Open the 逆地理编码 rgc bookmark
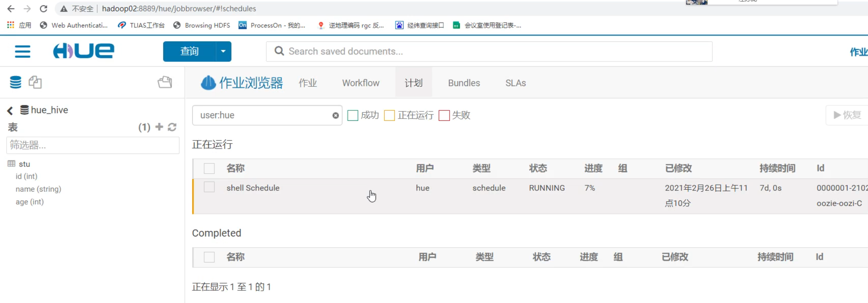The image size is (868, 303). pyautogui.click(x=351, y=25)
